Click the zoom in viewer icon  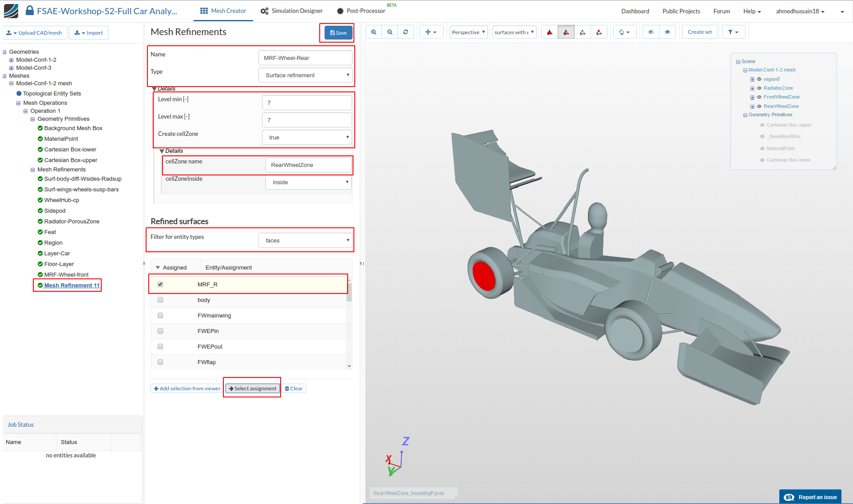tap(374, 32)
